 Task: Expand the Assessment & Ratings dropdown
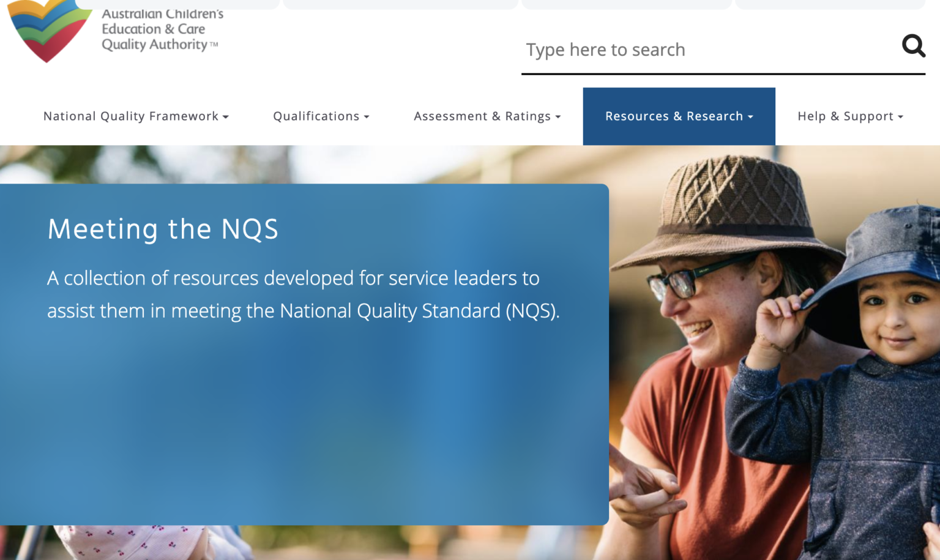pos(558,116)
